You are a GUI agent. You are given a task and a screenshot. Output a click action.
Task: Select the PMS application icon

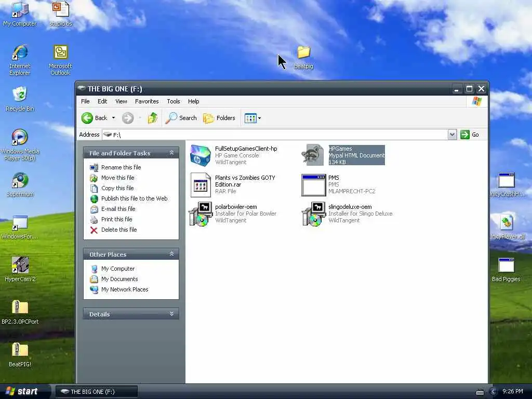[x=313, y=185]
